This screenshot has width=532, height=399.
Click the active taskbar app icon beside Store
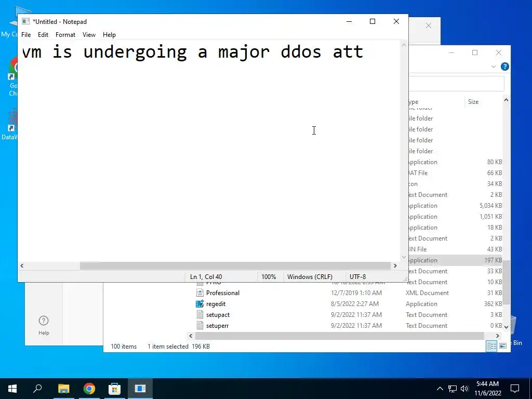point(140,389)
